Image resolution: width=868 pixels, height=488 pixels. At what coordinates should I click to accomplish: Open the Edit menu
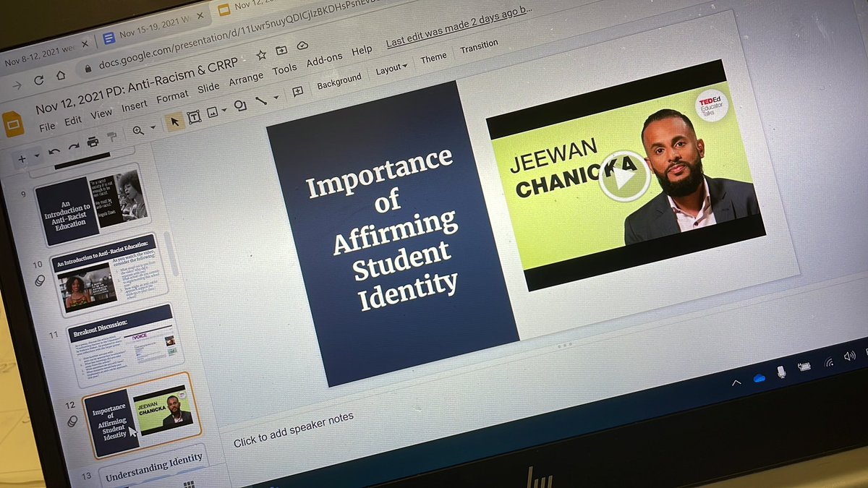coord(73,121)
